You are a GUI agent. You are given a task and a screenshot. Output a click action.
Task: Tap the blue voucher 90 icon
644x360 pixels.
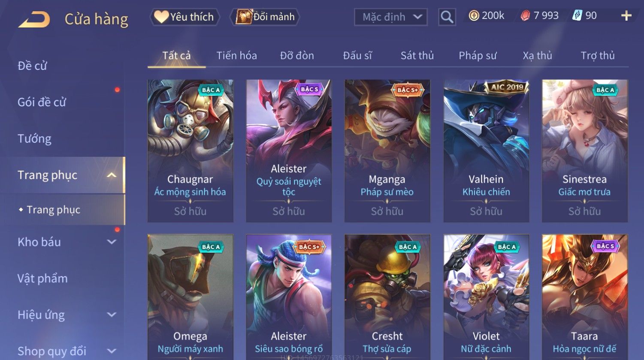pyautogui.click(x=577, y=16)
